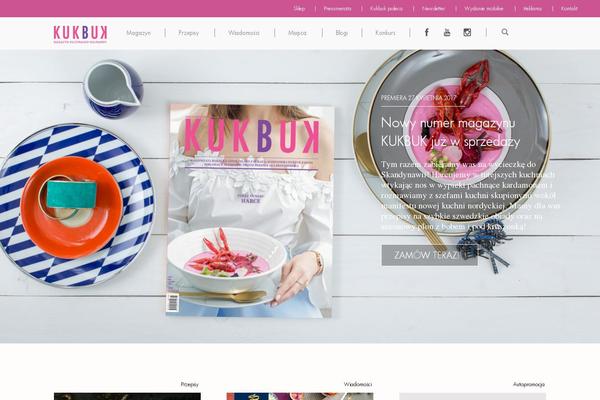Screen dimensions: 600x400
Task: Open the Blogi menu item
Action: point(342,33)
